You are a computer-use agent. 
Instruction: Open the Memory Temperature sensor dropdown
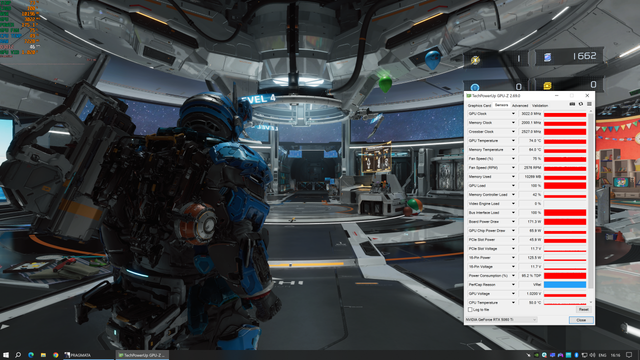513,149
